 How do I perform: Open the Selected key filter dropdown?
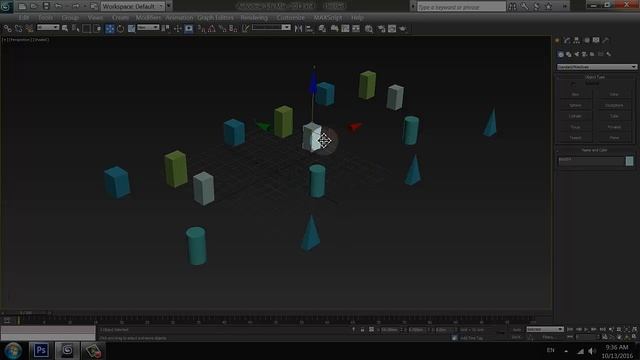(544, 329)
